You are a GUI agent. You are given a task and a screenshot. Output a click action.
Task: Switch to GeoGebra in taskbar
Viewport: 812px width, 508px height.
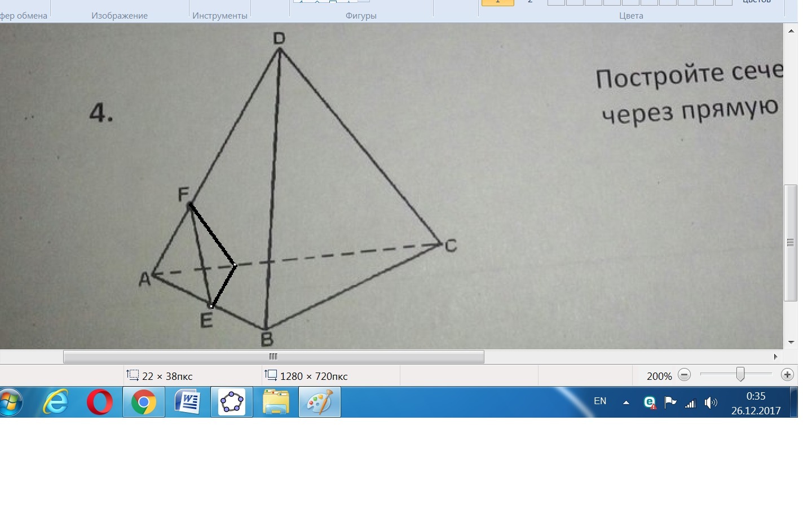pos(232,402)
